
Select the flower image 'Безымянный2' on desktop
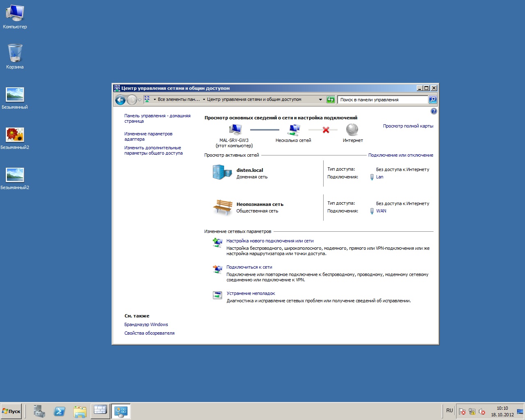tap(15, 139)
